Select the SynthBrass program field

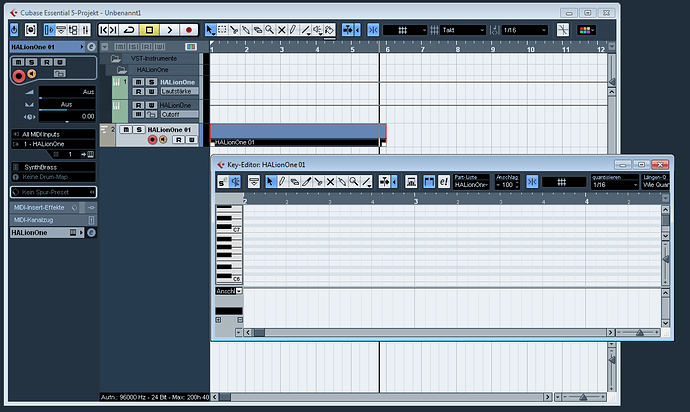(53, 167)
